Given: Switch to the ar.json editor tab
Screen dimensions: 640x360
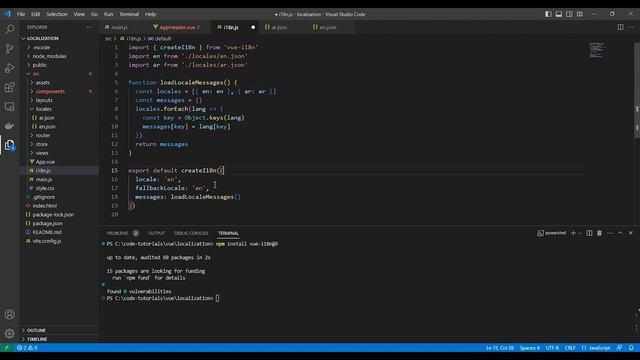Looking at the screenshot, I should (x=279, y=27).
